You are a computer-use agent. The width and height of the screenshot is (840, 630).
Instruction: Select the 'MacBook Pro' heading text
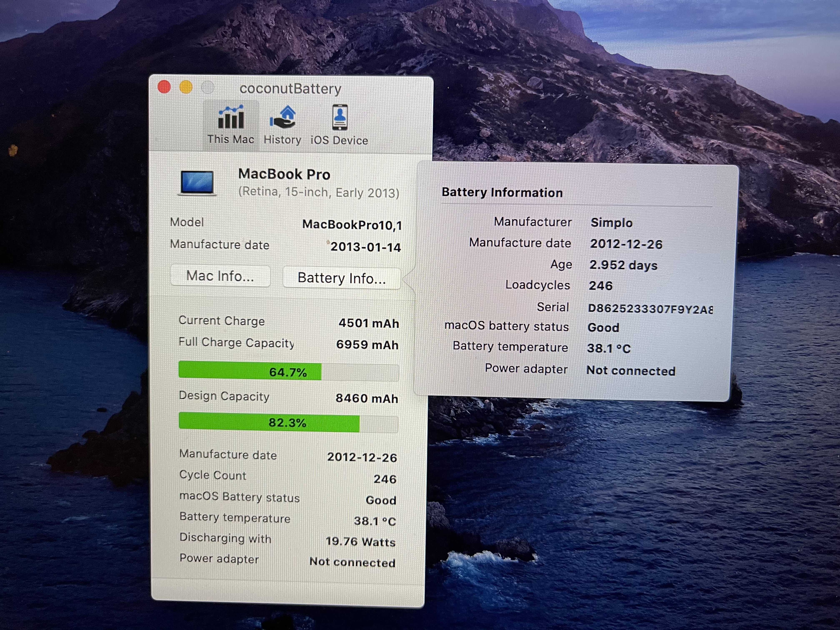click(x=284, y=174)
